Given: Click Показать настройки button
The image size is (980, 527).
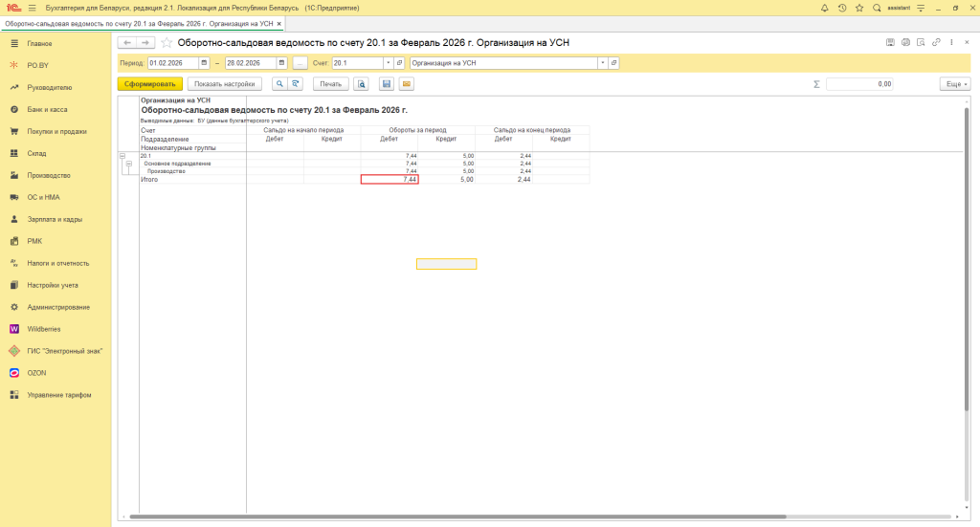Looking at the screenshot, I should 224,84.
